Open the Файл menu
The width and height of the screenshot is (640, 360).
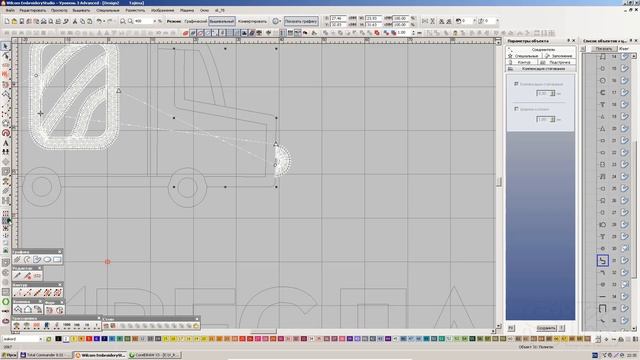(x=10, y=10)
